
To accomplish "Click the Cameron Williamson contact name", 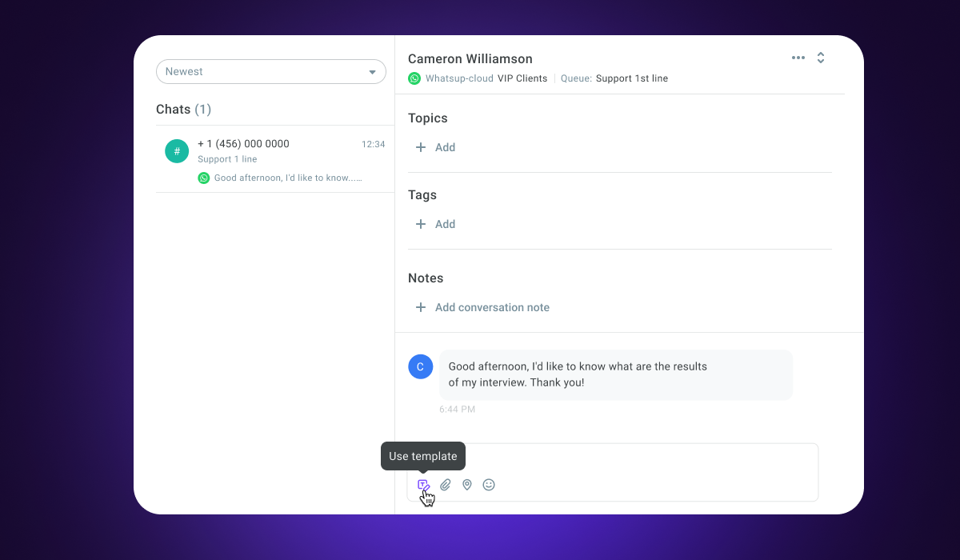I will coord(470,58).
